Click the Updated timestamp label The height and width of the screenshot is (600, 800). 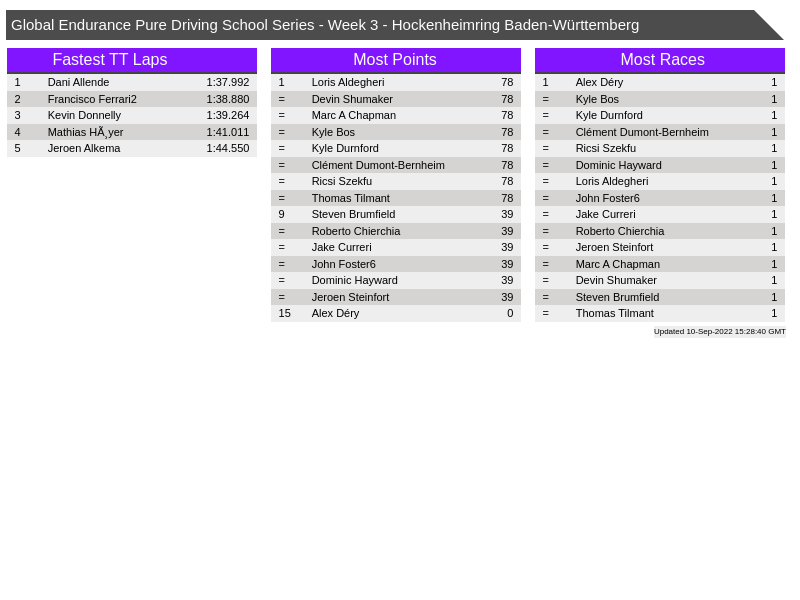tap(719, 331)
